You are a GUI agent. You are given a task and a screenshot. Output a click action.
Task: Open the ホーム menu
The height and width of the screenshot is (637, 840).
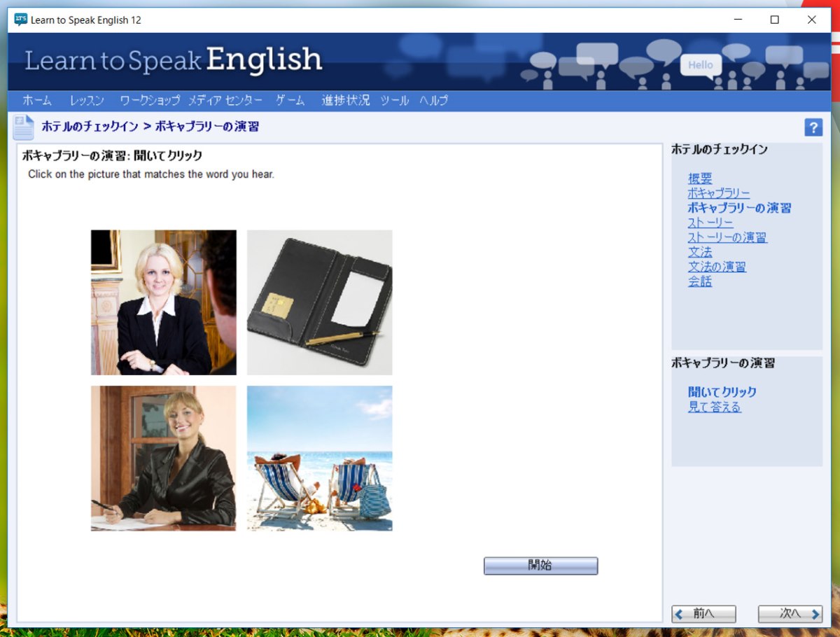coord(36,101)
